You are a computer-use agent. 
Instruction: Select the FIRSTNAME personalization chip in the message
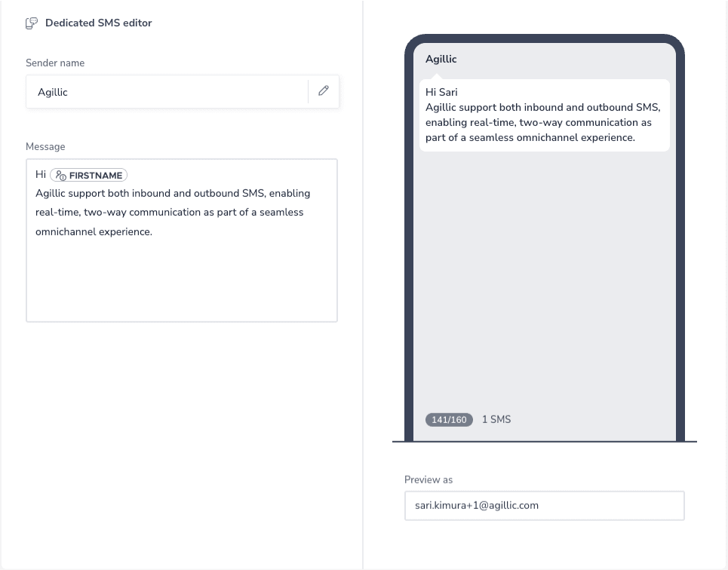(88, 175)
